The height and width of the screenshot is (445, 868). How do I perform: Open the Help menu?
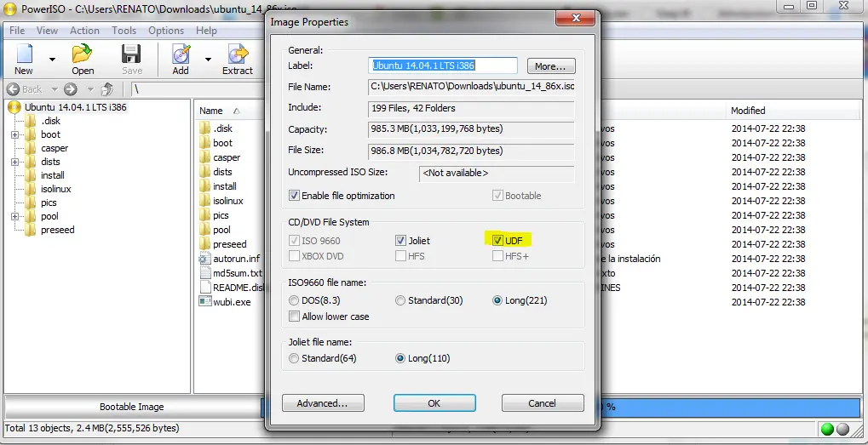206,31
